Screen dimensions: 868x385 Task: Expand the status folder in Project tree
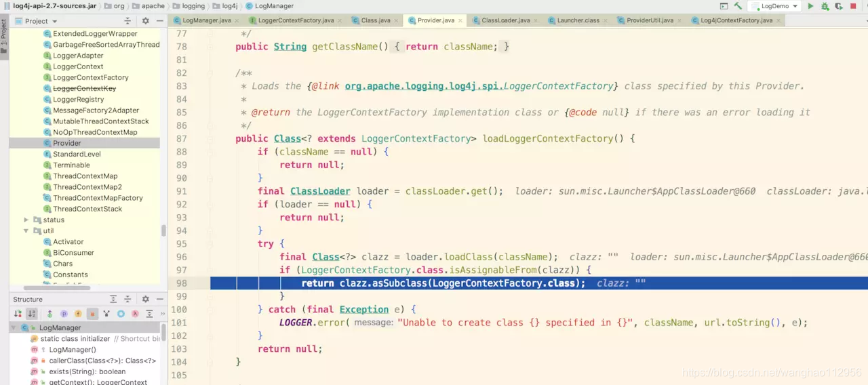(26, 220)
